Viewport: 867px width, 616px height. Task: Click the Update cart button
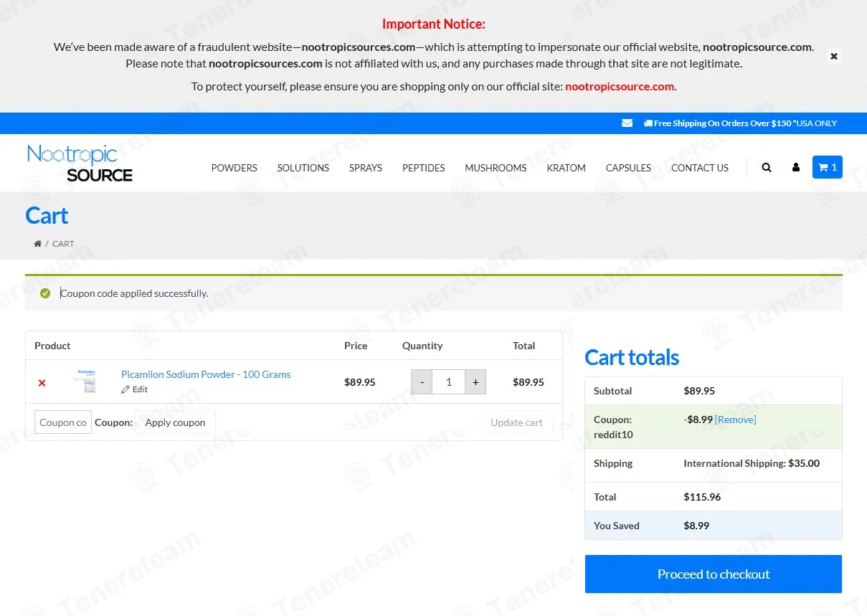click(x=516, y=422)
